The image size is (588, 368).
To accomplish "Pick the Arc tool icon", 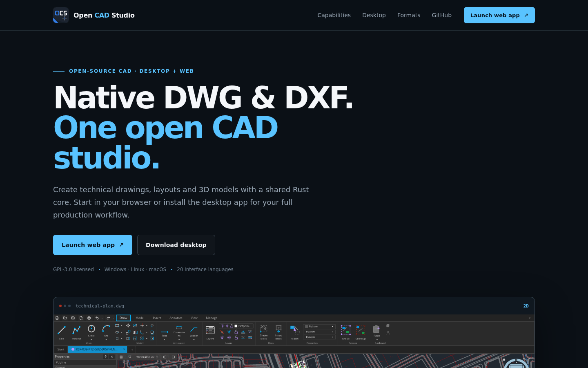I will click(106, 329).
